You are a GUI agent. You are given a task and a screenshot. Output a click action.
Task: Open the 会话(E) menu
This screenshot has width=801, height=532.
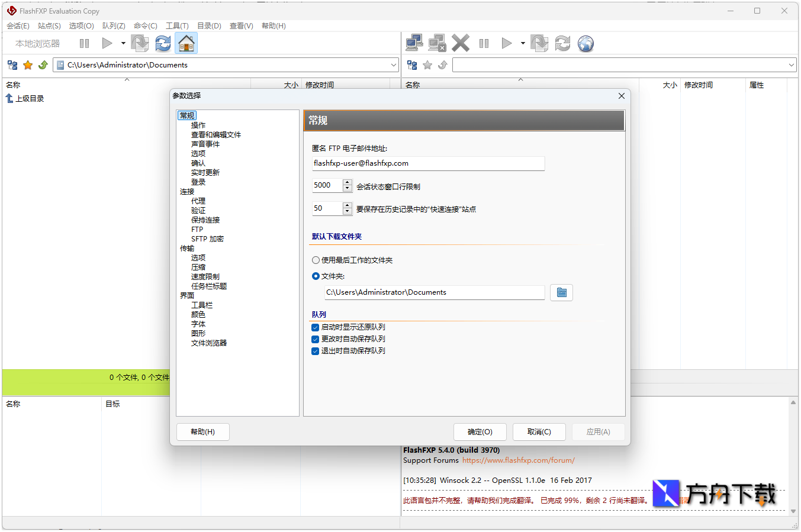point(18,26)
